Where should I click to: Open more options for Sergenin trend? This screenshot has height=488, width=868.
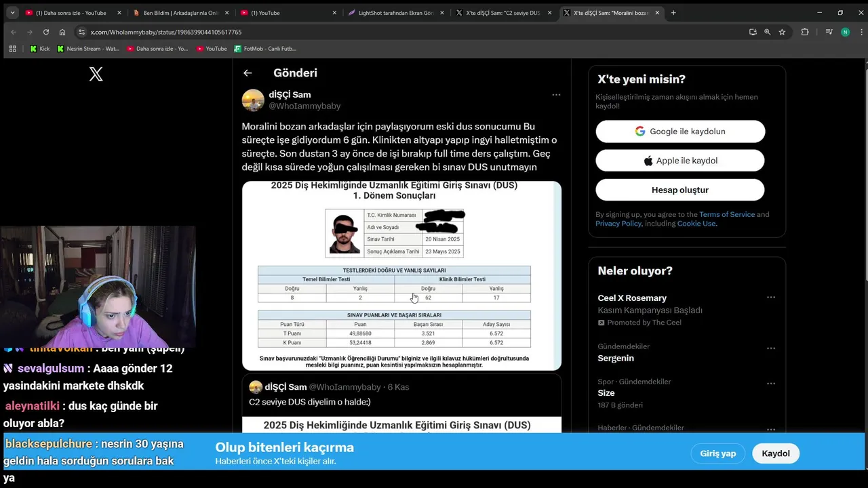coord(771,348)
